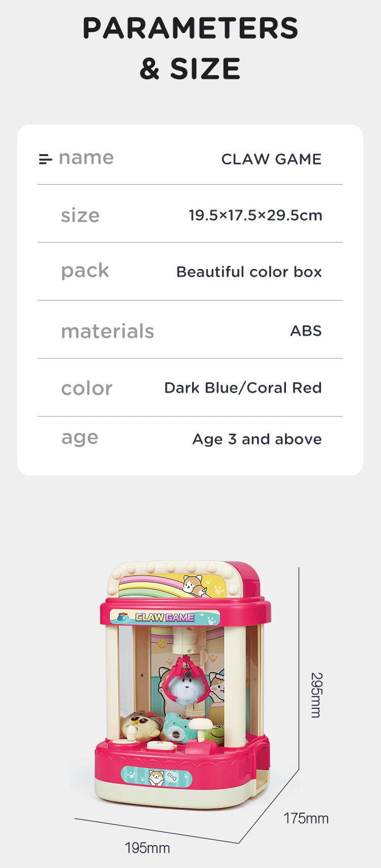Click the brown owl plush toy

coord(138,723)
